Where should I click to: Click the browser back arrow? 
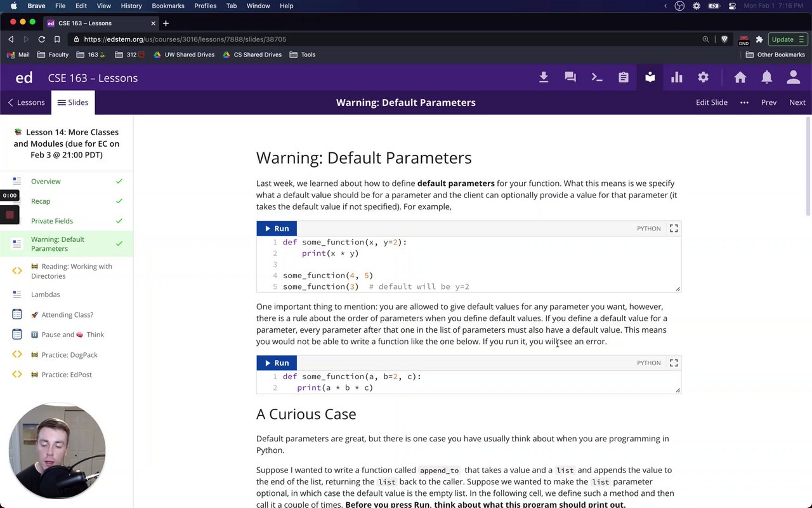(x=11, y=39)
